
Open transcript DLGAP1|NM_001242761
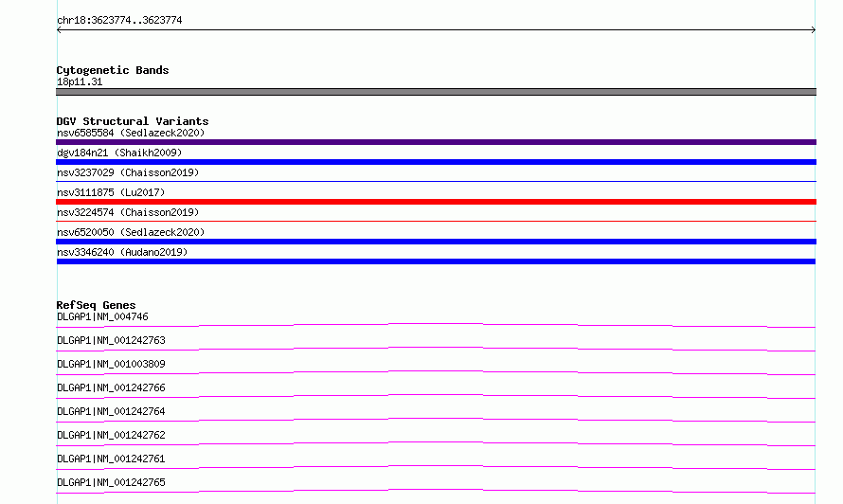(111, 459)
